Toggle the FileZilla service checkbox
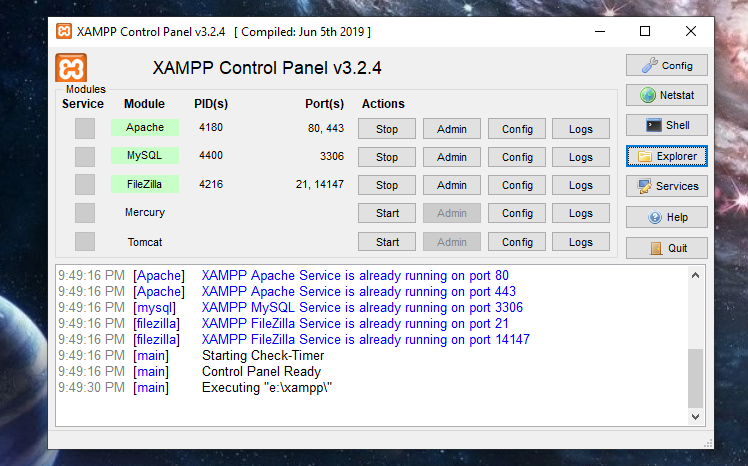Image resolution: width=748 pixels, height=466 pixels. click(85, 185)
